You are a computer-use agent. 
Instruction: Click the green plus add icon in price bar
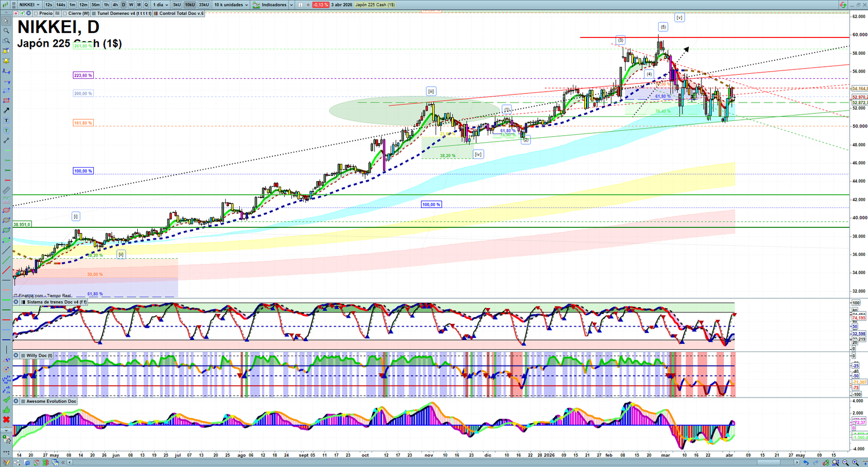point(22,14)
